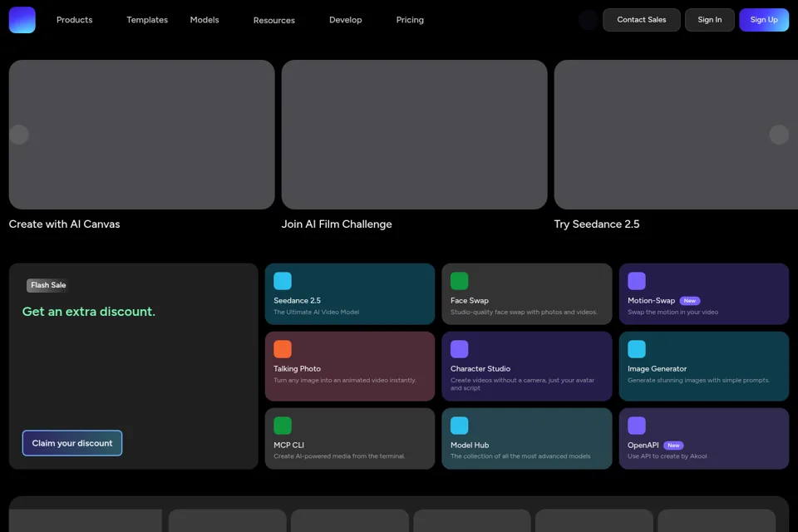Click the Sign In button
Screen dimensions: 798x532
(x=709, y=20)
